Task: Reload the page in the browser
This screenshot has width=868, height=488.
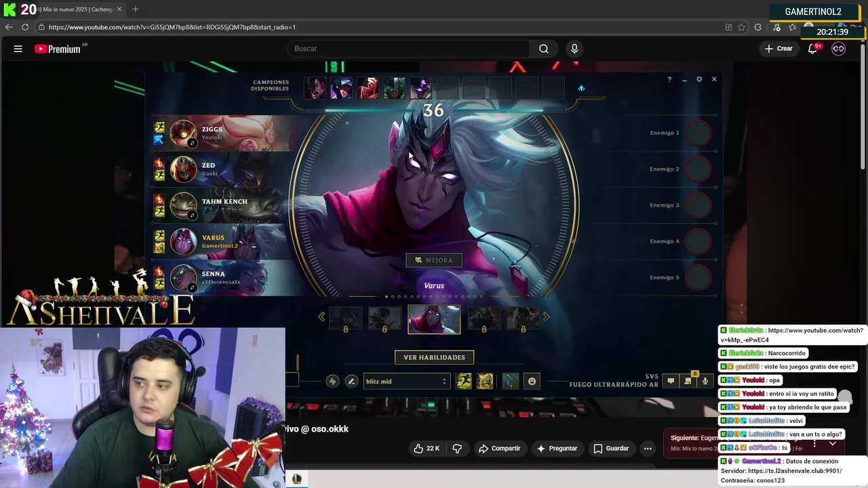Action: click(x=25, y=27)
